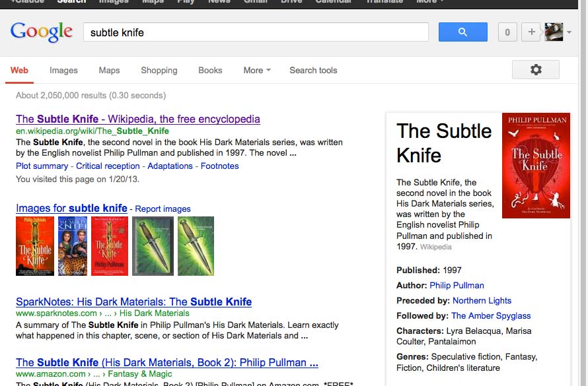The height and width of the screenshot is (386, 588).
Task: Click the About 2,050,000 results text
Action: click(x=91, y=96)
